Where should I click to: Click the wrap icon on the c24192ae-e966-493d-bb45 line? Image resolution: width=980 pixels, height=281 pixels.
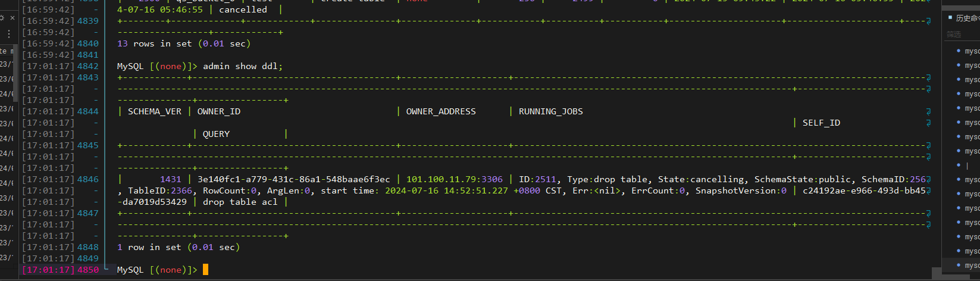pos(928,191)
